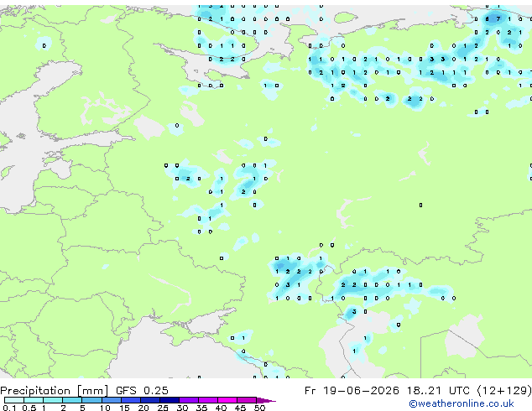Viewport: 532px width, 411px height.
Task: Click the legend scale label '15'
Action: tap(124, 408)
